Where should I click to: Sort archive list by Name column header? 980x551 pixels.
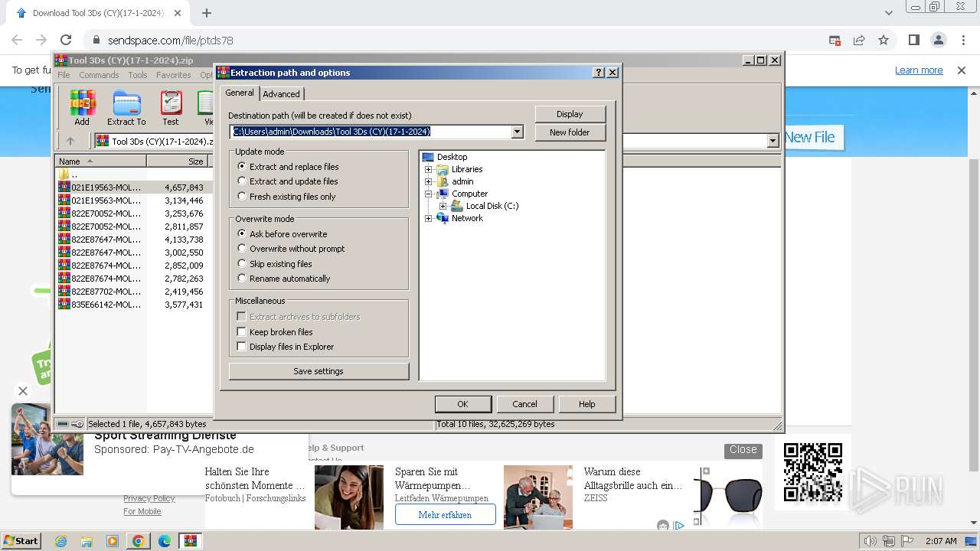click(x=100, y=161)
